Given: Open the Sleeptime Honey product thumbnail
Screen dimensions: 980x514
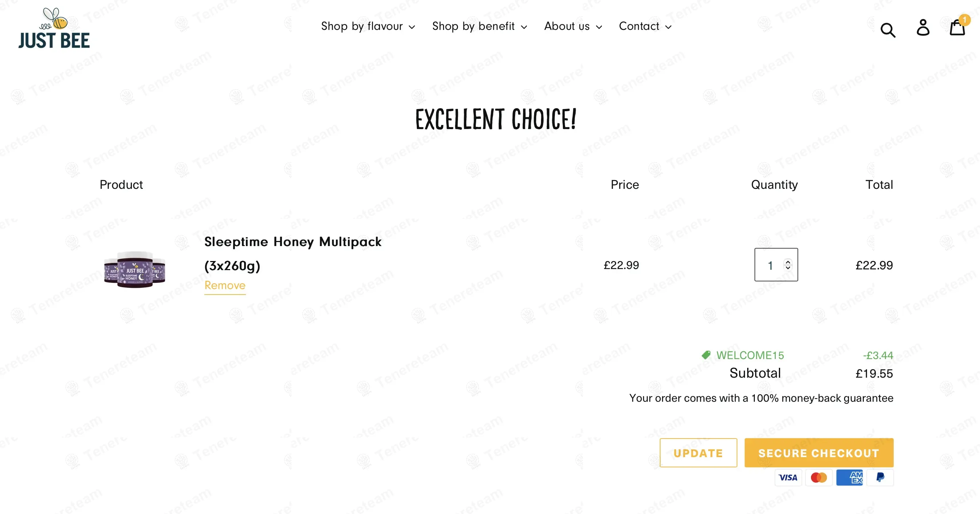Looking at the screenshot, I should click(135, 269).
